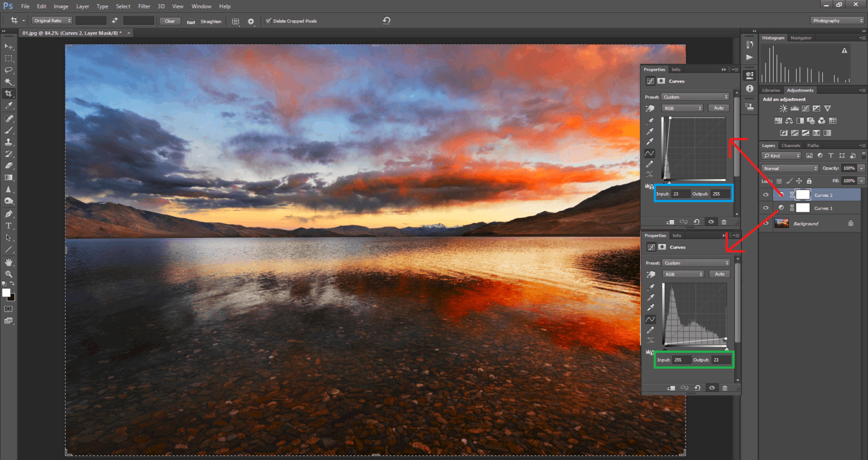Hide the Background layer visibility

tap(766, 223)
